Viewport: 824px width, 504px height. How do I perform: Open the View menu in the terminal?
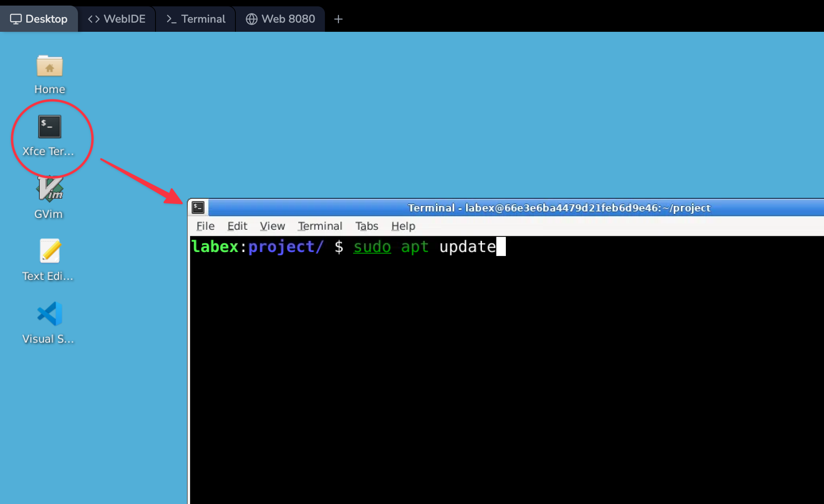tap(272, 226)
